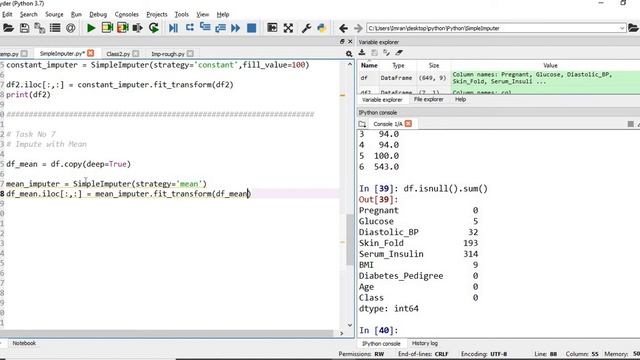Open the cell list toolbar icon

[55, 28]
